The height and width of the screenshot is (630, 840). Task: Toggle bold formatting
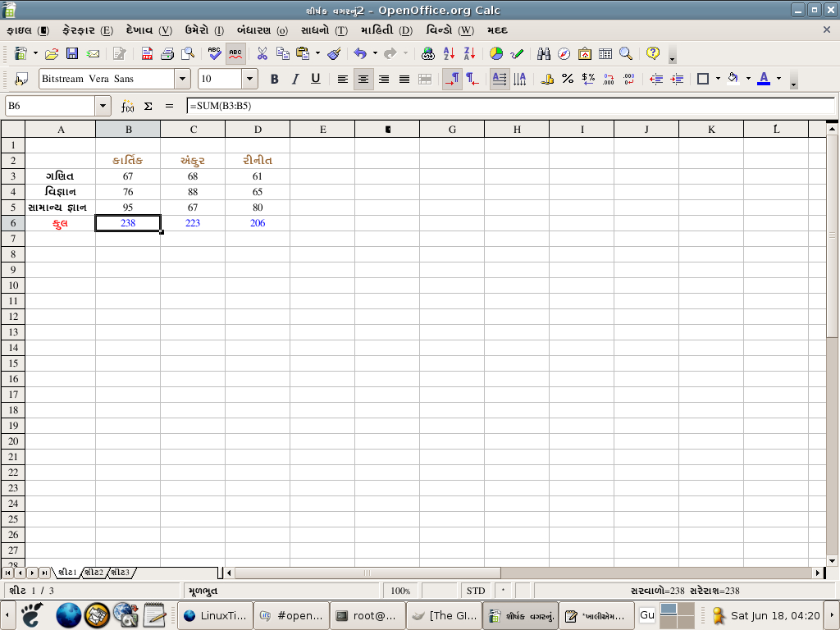(x=275, y=79)
